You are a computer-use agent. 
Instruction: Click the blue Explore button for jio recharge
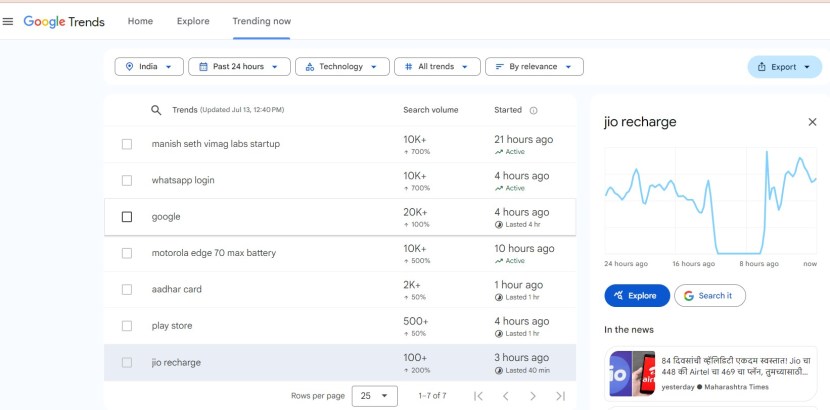(x=637, y=296)
